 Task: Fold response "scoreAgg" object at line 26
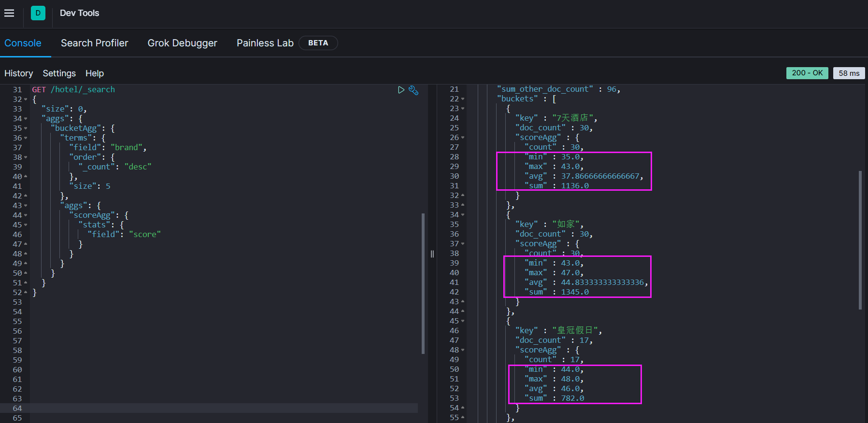click(x=463, y=138)
